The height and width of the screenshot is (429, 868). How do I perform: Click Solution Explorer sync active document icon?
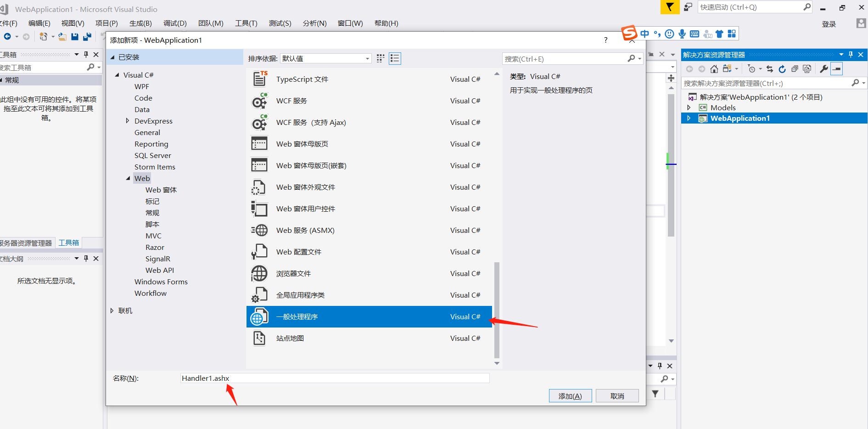(x=770, y=69)
